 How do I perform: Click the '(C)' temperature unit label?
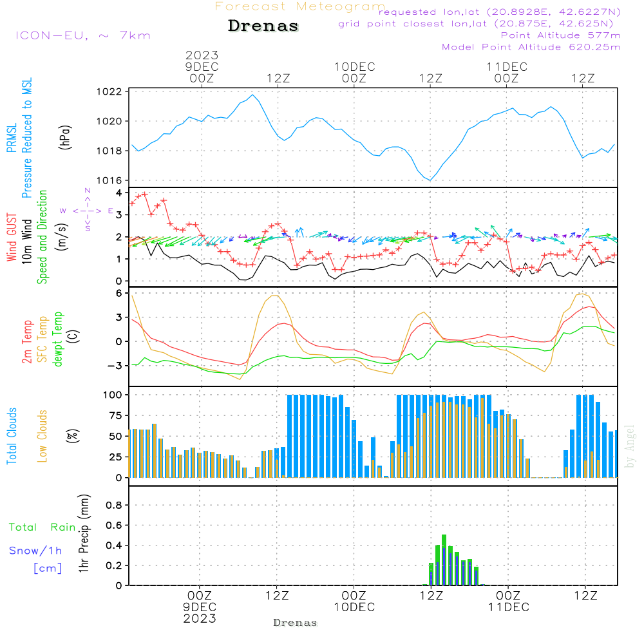click(x=73, y=337)
